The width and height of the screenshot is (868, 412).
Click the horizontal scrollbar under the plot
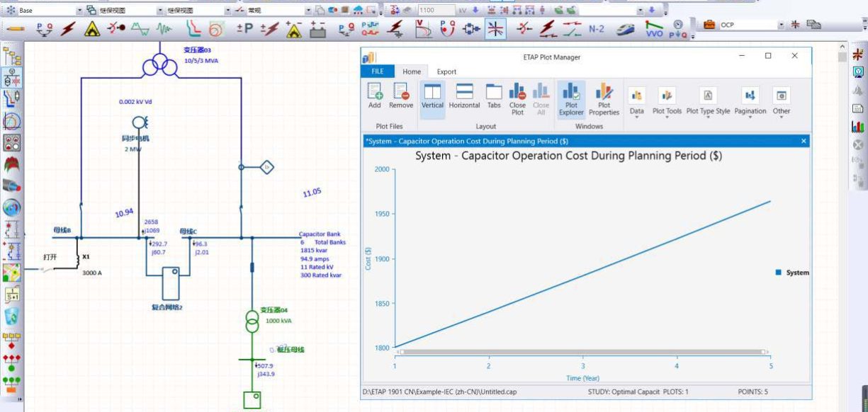click(580, 352)
